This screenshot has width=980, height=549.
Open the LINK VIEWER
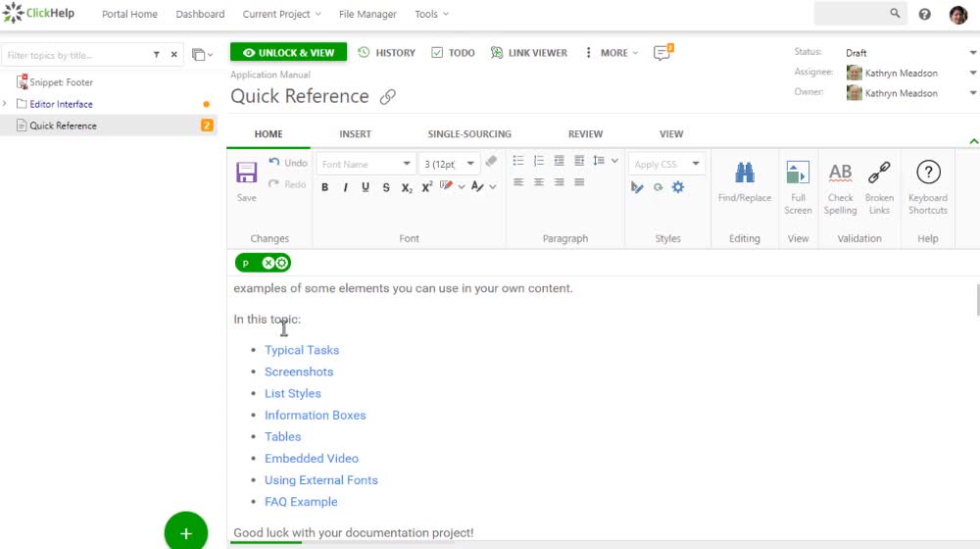[529, 53]
